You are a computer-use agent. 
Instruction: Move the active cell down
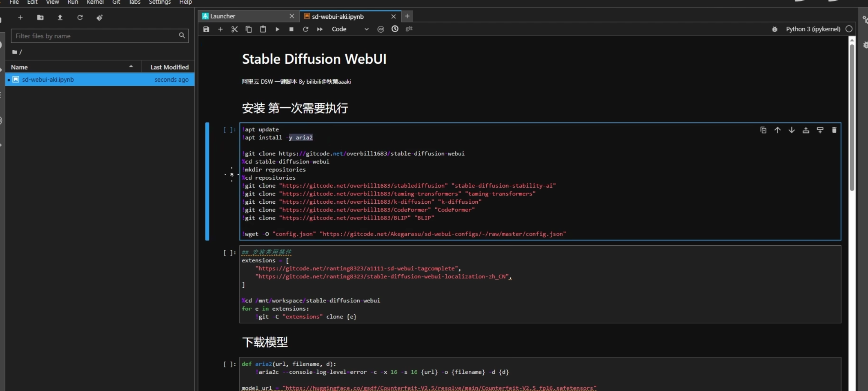(x=792, y=130)
